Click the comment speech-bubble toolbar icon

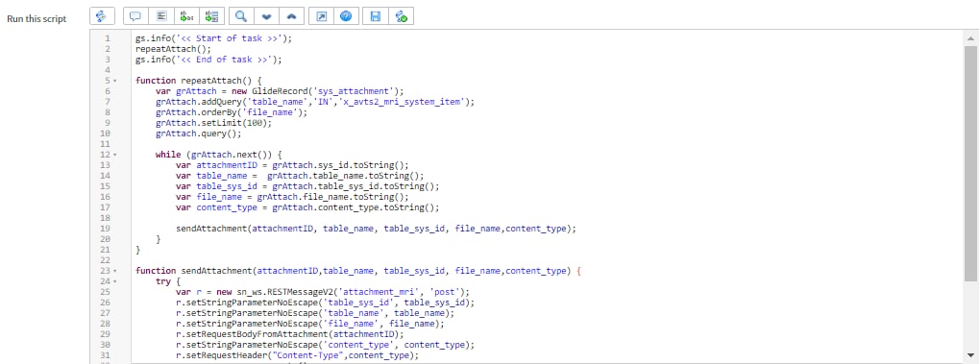pos(135,16)
